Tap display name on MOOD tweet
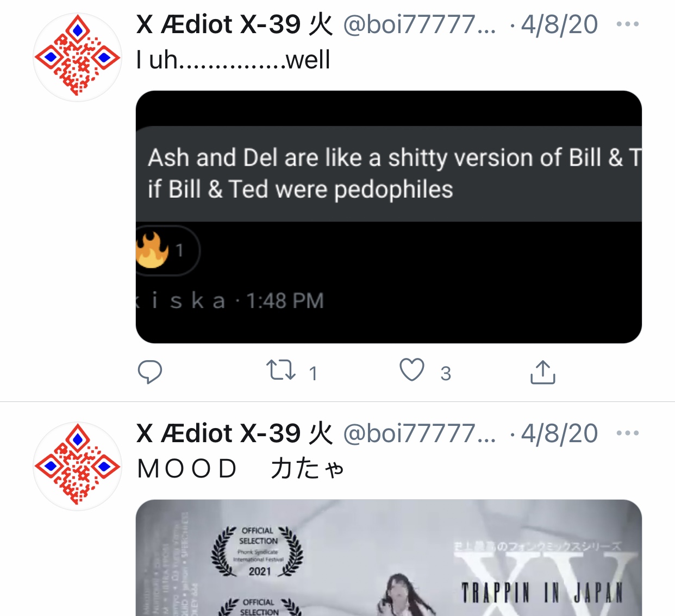675x616 pixels. point(234,433)
